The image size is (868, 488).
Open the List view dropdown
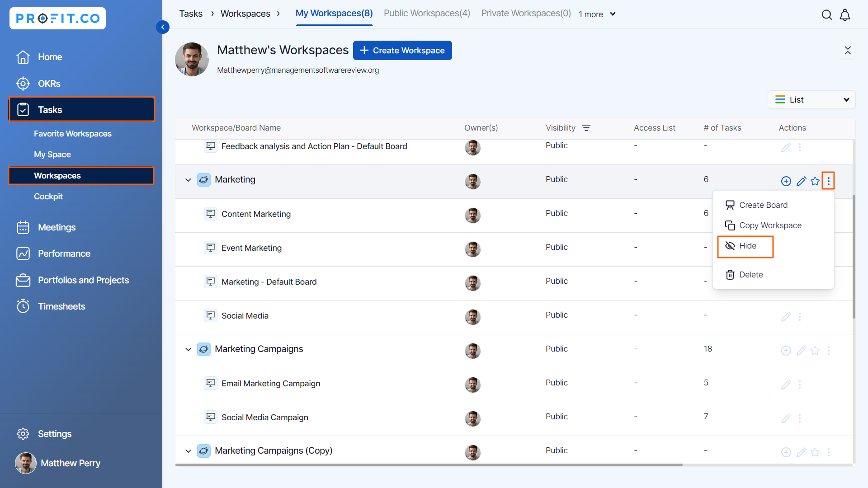tap(811, 100)
